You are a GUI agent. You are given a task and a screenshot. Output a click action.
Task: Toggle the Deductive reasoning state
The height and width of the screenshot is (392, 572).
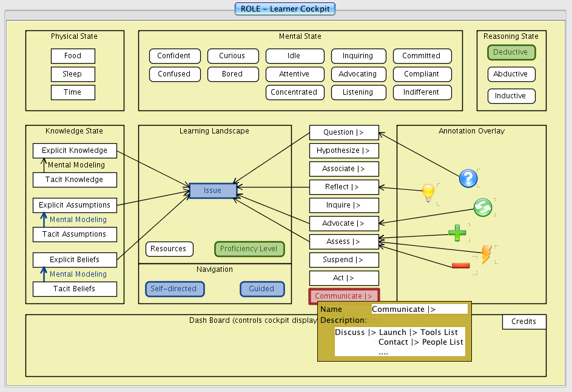click(511, 52)
